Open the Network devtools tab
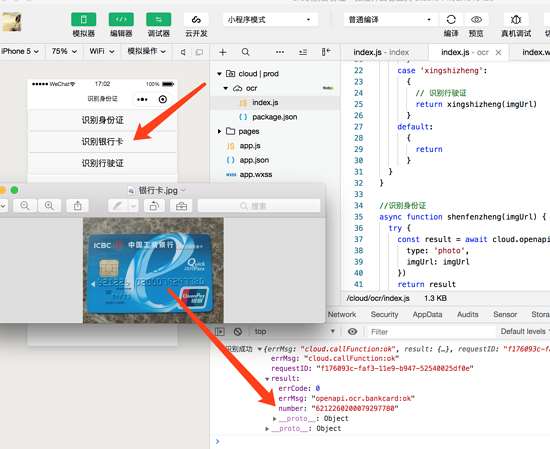 (x=342, y=315)
